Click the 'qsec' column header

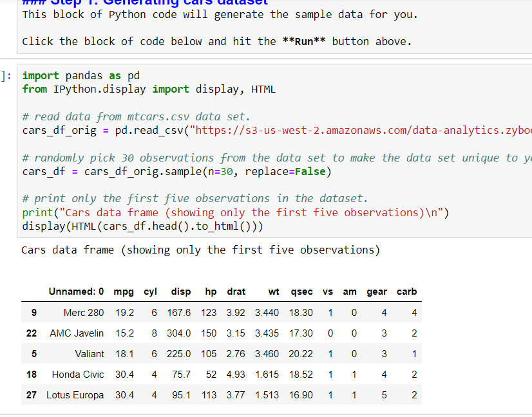pos(301,292)
